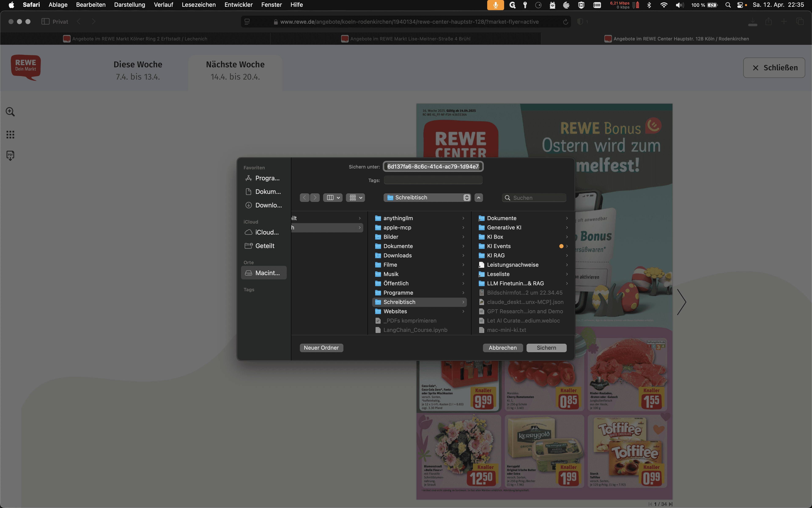
Task: Select the Schreibtisch folder in middle column
Action: coord(419,302)
